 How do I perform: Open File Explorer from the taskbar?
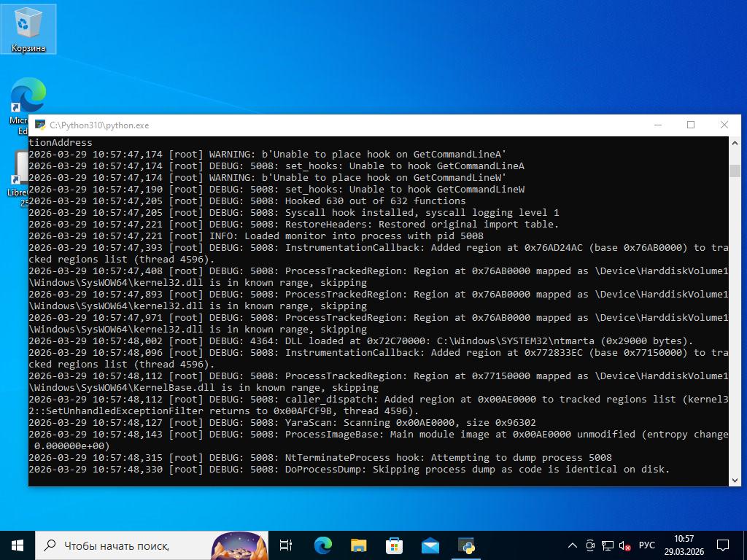click(x=358, y=545)
